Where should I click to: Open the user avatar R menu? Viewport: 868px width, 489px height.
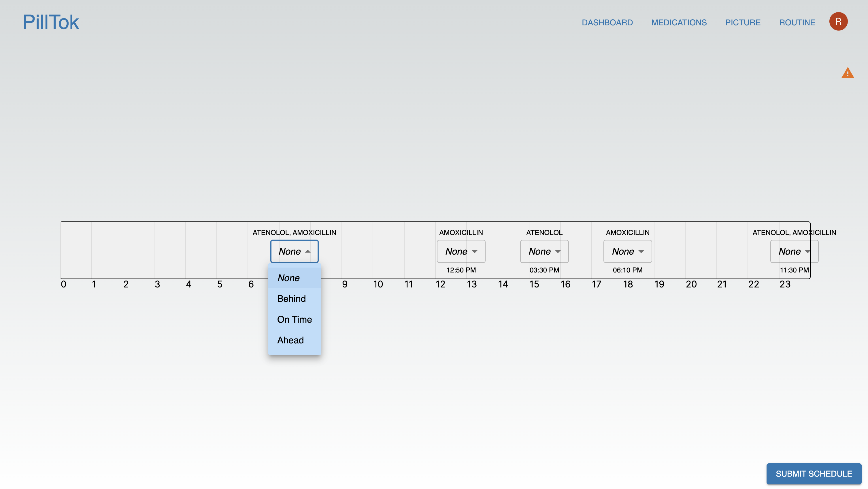838,22
